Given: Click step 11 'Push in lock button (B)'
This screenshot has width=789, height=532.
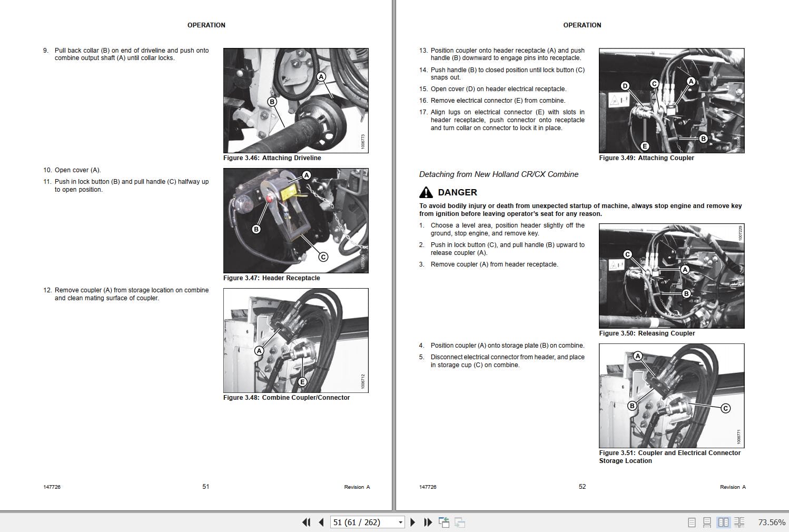Looking at the screenshot, I should click(x=132, y=185).
